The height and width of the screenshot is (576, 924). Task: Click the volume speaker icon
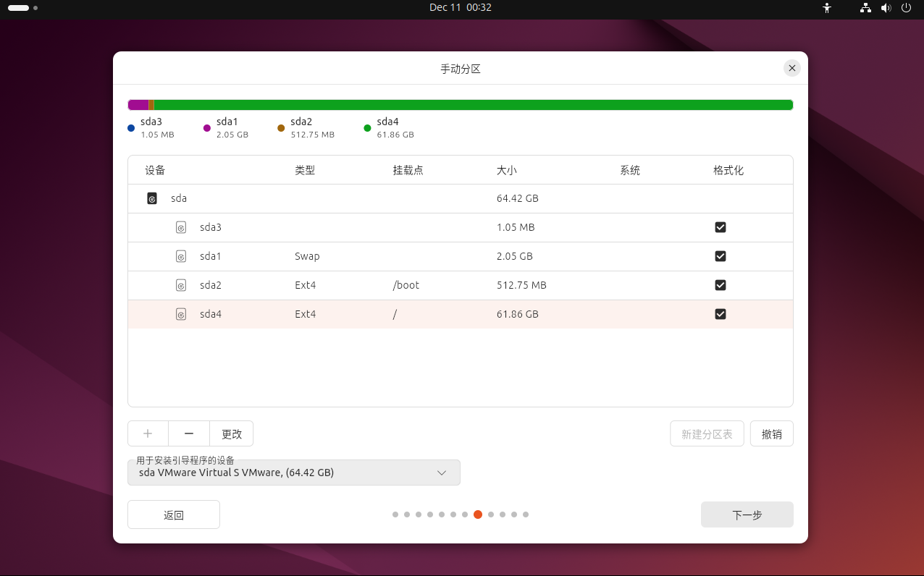click(x=886, y=8)
